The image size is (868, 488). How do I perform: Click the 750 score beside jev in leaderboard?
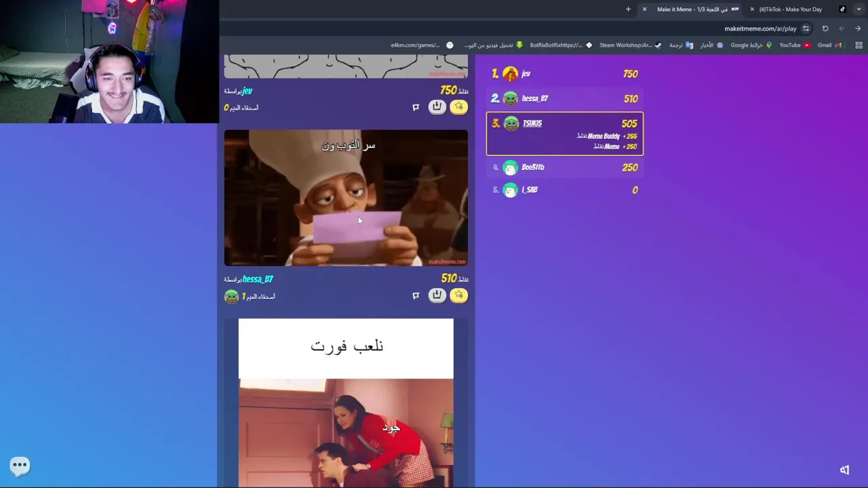click(630, 74)
